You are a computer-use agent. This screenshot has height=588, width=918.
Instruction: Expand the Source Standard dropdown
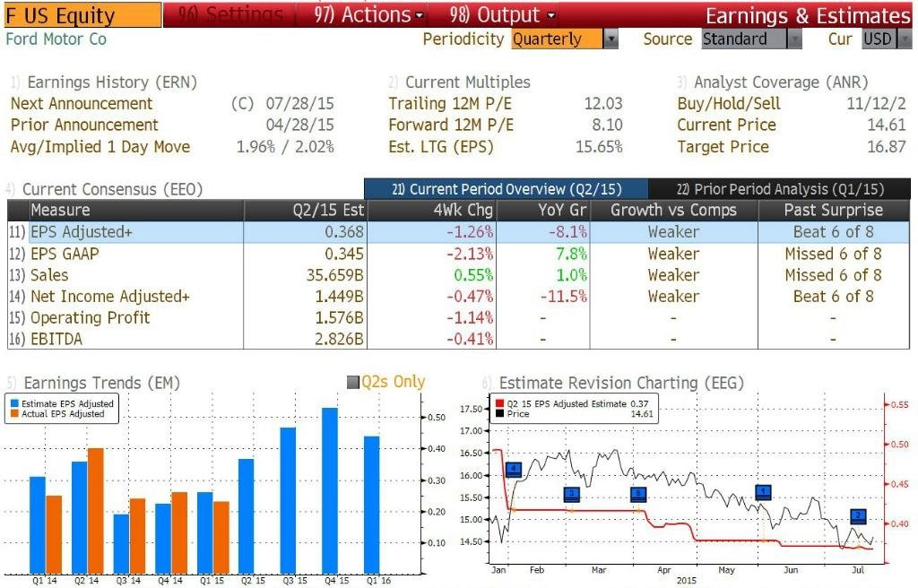click(x=794, y=39)
